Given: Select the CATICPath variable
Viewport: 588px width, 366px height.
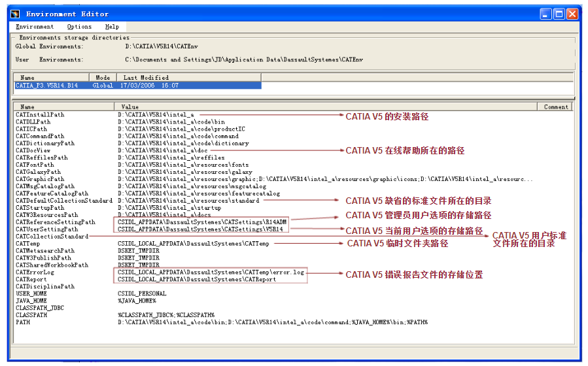Looking at the screenshot, I should point(31,129).
